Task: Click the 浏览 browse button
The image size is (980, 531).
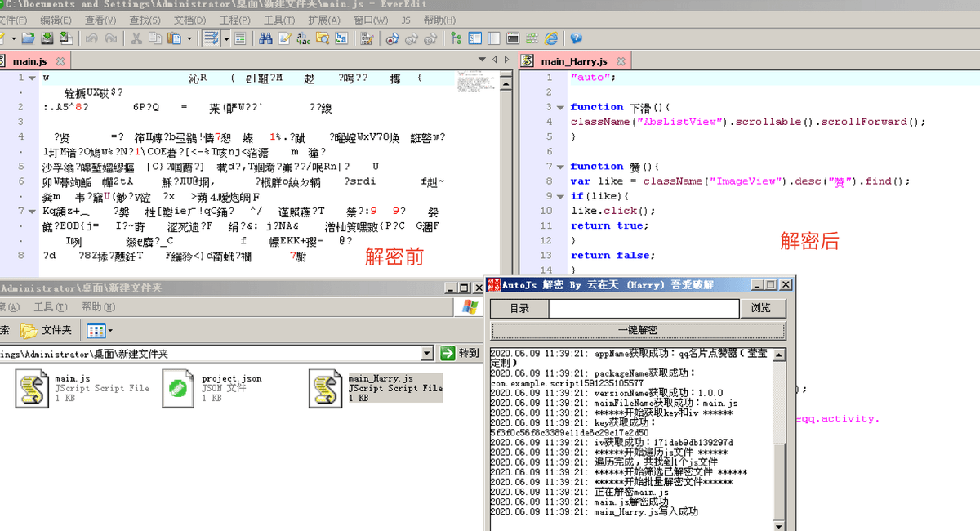Action: [x=762, y=308]
